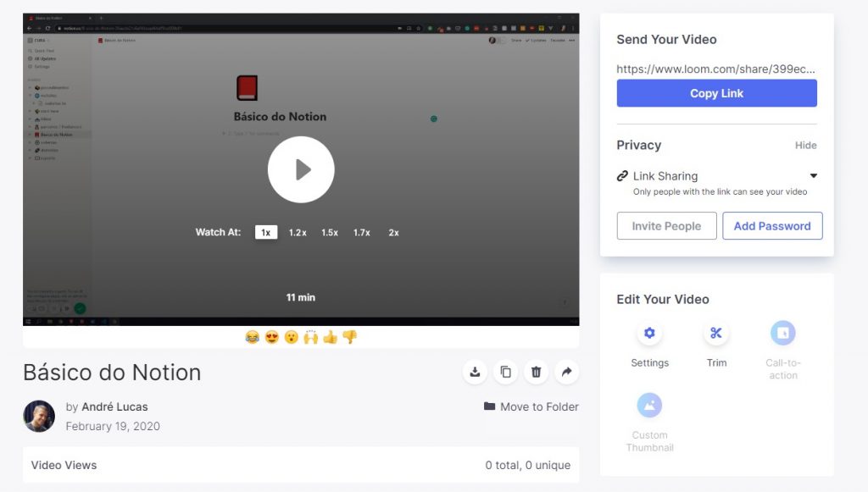Select 1.7x watch speed

pyautogui.click(x=361, y=232)
